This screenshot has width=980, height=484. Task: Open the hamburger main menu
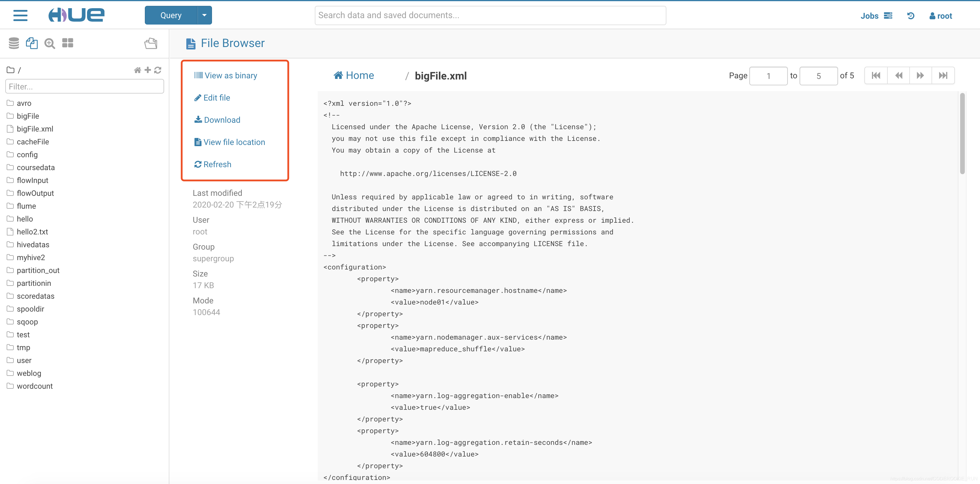coord(20,15)
